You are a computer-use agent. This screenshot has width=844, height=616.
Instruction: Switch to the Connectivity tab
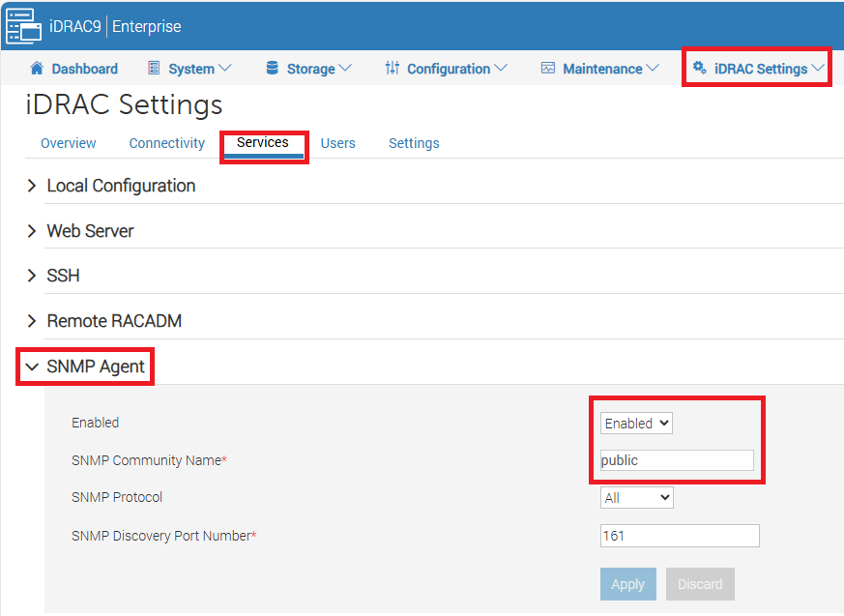167,143
